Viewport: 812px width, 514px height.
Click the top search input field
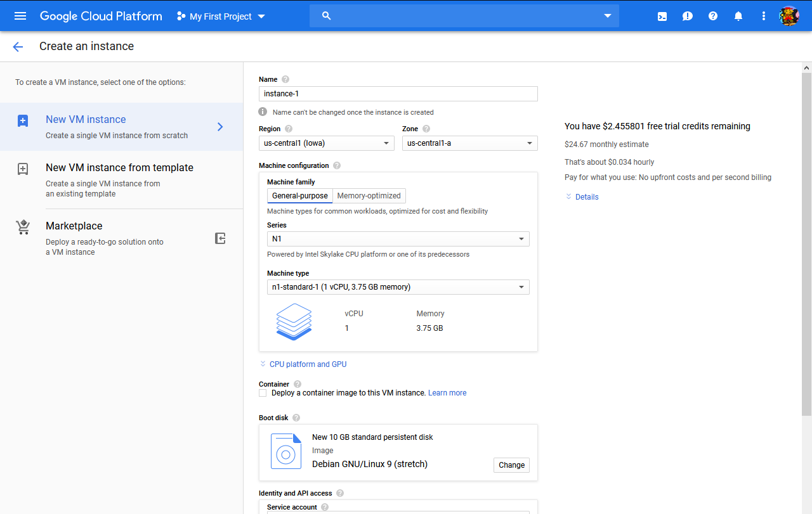pyautogui.click(x=464, y=16)
